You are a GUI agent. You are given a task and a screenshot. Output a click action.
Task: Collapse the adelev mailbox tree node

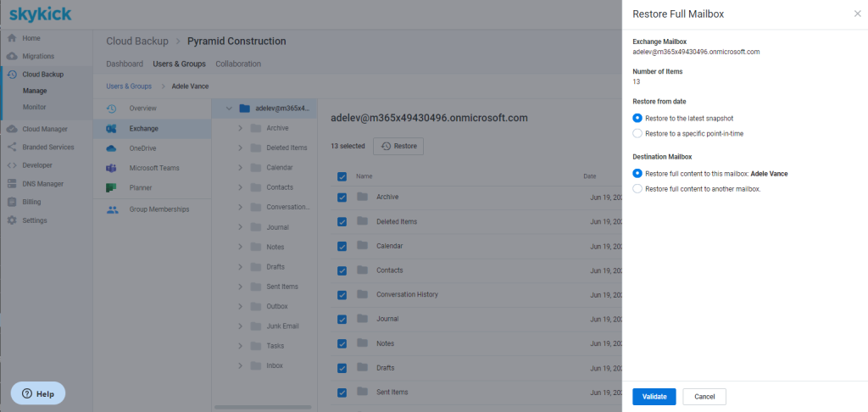pyautogui.click(x=229, y=109)
